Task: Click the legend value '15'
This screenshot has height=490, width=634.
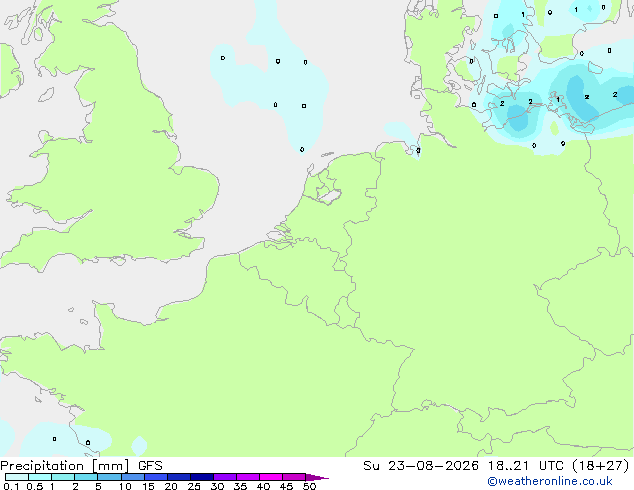Action: (x=148, y=486)
